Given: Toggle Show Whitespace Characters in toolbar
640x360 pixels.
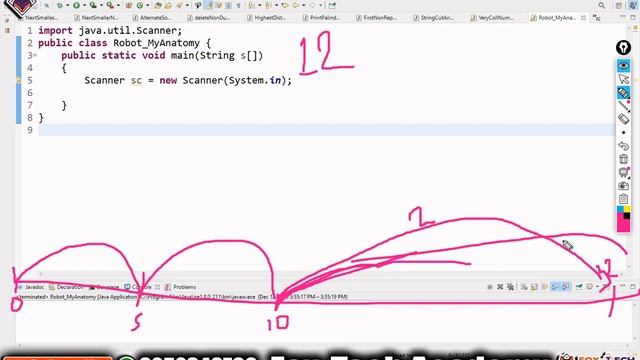Looking at the screenshot, I should (238, 5).
